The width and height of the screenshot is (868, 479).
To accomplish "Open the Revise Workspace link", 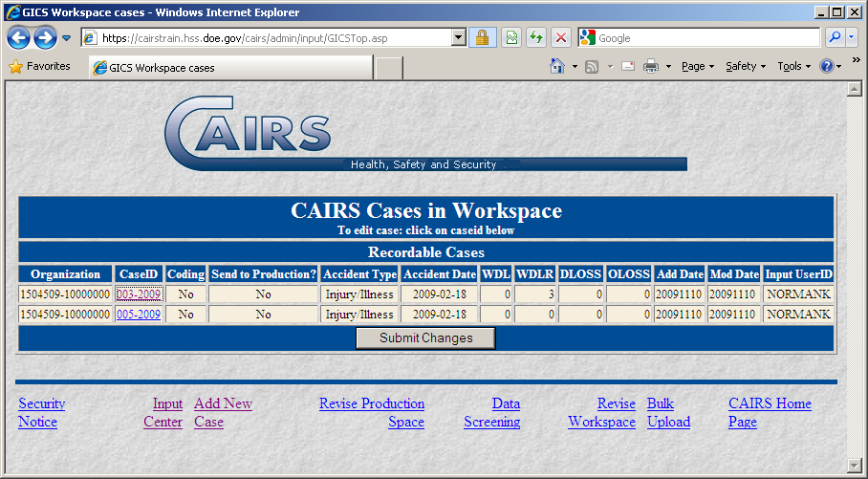I will click(601, 412).
